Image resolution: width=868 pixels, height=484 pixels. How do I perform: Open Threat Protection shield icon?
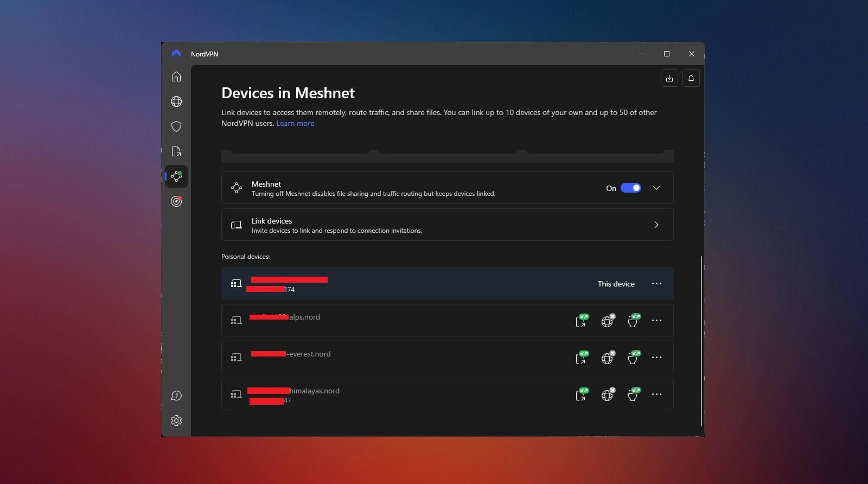176,126
